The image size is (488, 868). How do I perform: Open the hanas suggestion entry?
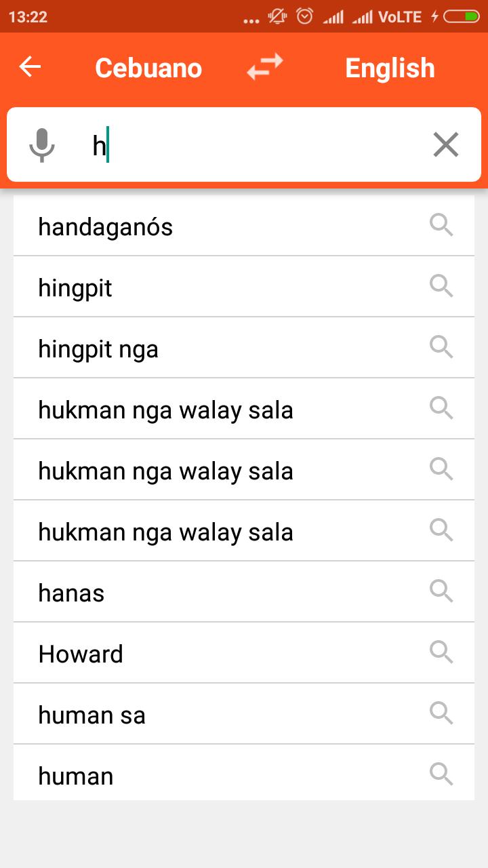pyautogui.click(x=244, y=592)
